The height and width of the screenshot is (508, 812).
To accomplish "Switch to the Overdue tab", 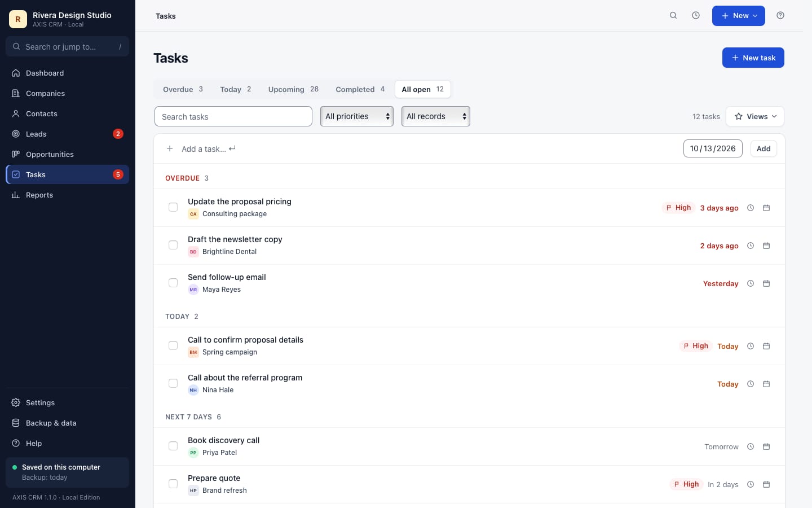I will coord(183,89).
